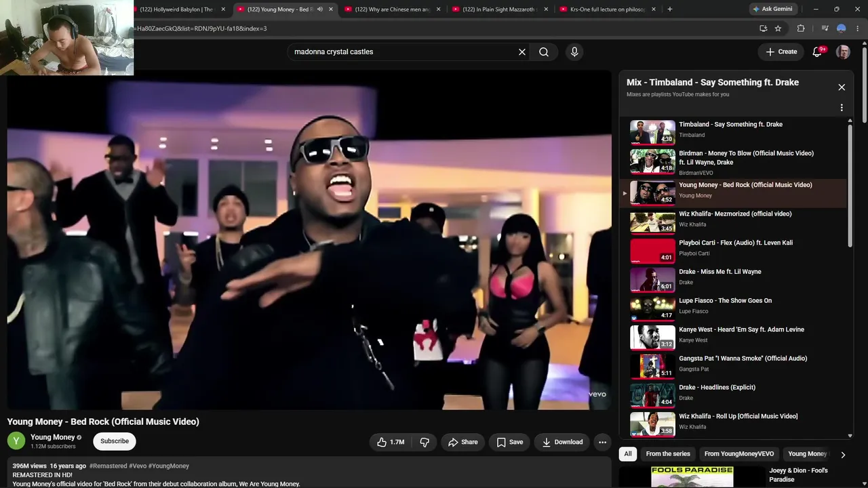
Task: Start voice search with microphone
Action: pyautogui.click(x=574, y=52)
